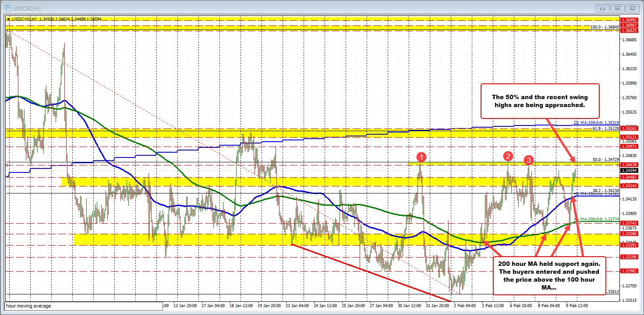Screen dimensions: 644x315
Task: Select red numbered marker 3 on the chart
Action: [528, 161]
